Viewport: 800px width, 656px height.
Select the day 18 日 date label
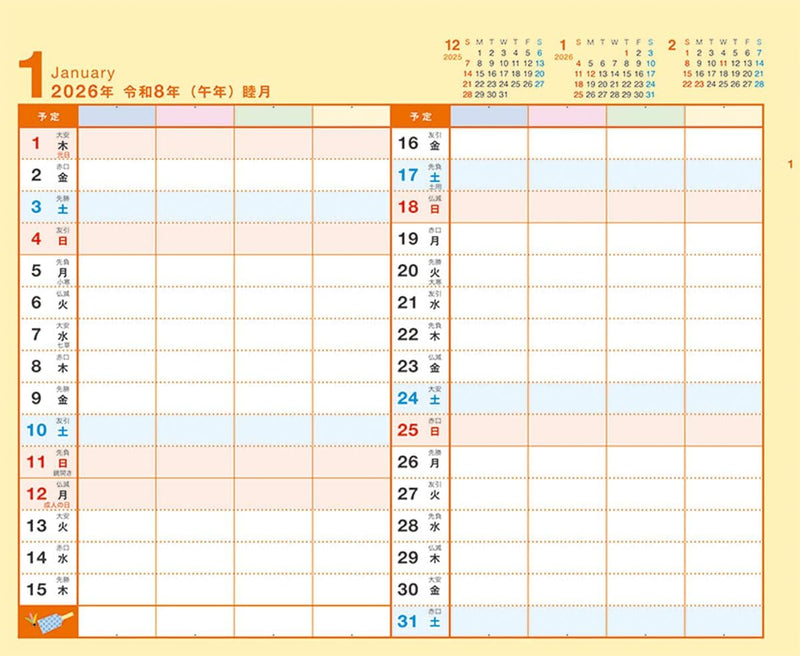pyautogui.click(x=420, y=207)
